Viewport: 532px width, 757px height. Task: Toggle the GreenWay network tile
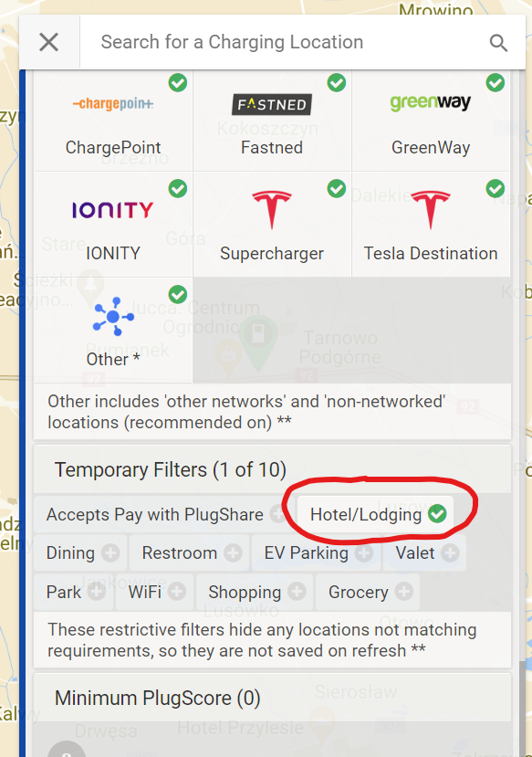click(431, 121)
